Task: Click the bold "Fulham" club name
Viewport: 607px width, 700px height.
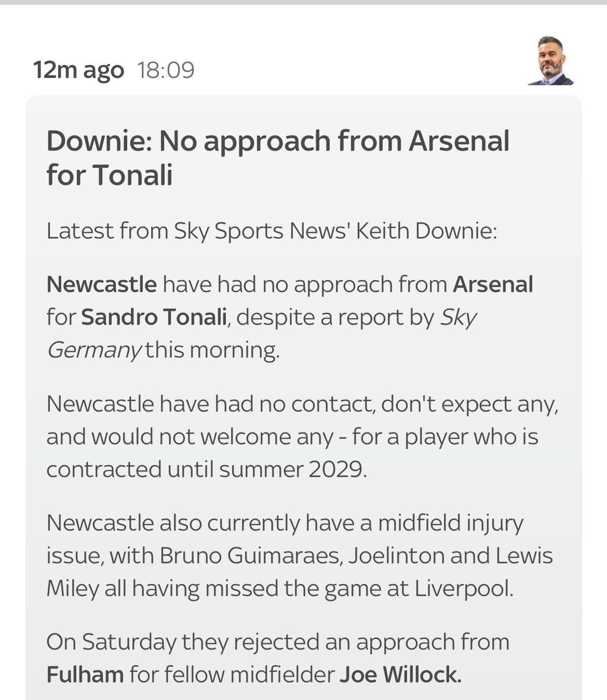Action: [x=85, y=675]
